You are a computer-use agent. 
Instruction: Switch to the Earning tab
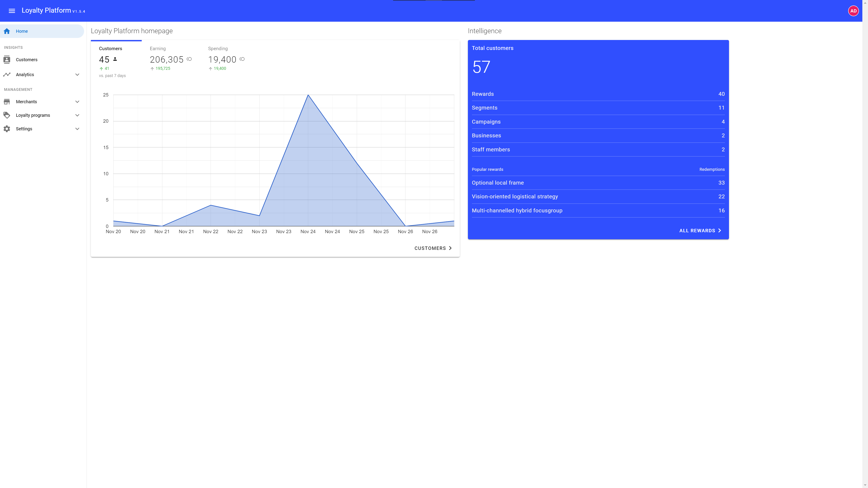[x=170, y=59]
